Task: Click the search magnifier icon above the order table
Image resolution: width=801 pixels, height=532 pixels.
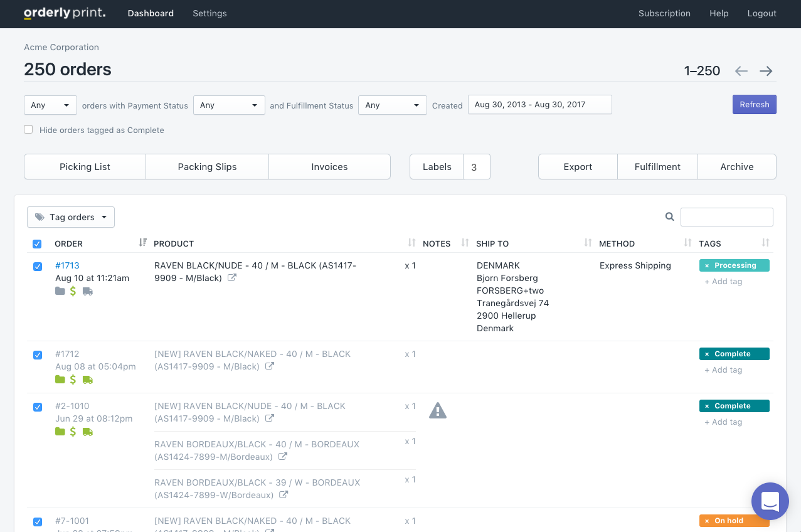Action: (x=669, y=216)
